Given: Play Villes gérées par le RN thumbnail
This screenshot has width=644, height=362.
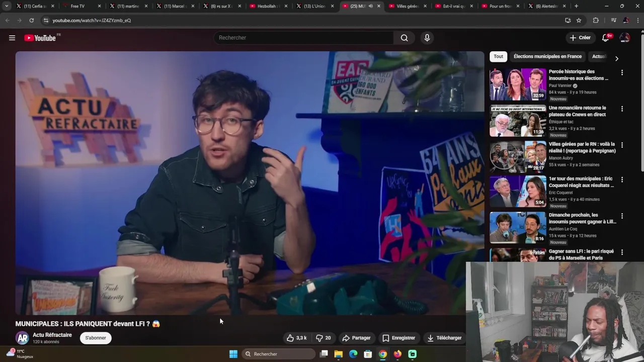Looking at the screenshot, I should pos(518,157).
